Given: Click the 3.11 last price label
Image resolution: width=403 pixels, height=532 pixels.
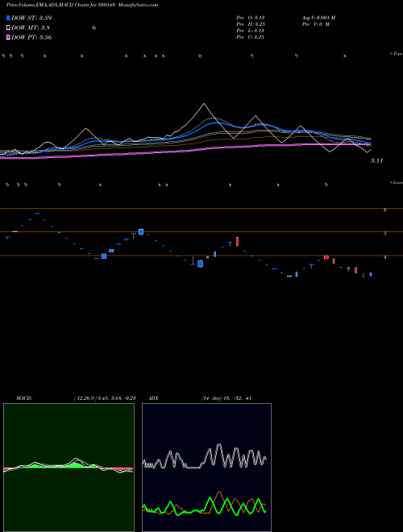Looking at the screenshot, I should (376, 161).
